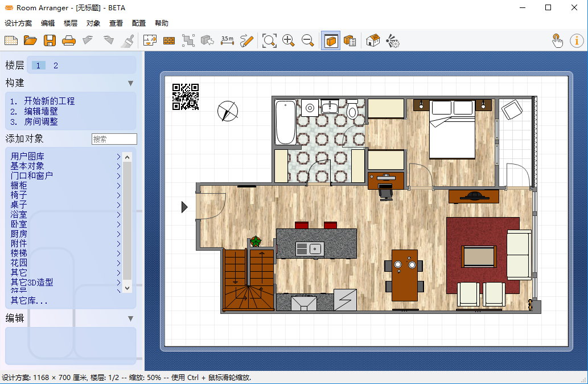The width and height of the screenshot is (588, 384).
Task: Expand the 编辑 panel section
Action: (130, 318)
